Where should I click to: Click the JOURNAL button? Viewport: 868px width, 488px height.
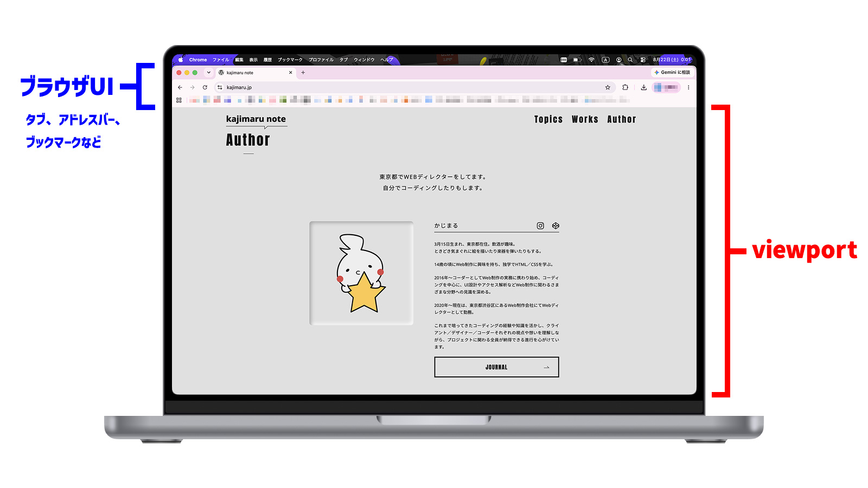(496, 367)
